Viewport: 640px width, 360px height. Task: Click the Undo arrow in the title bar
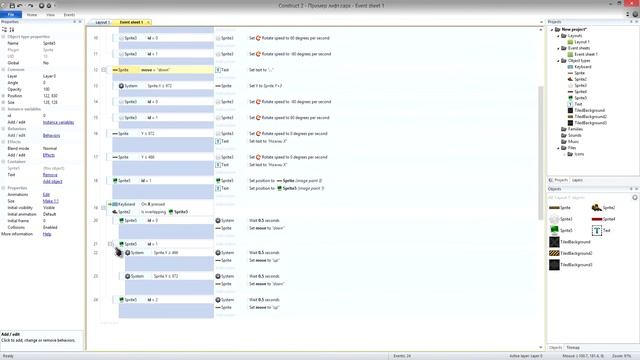click(x=20, y=6)
